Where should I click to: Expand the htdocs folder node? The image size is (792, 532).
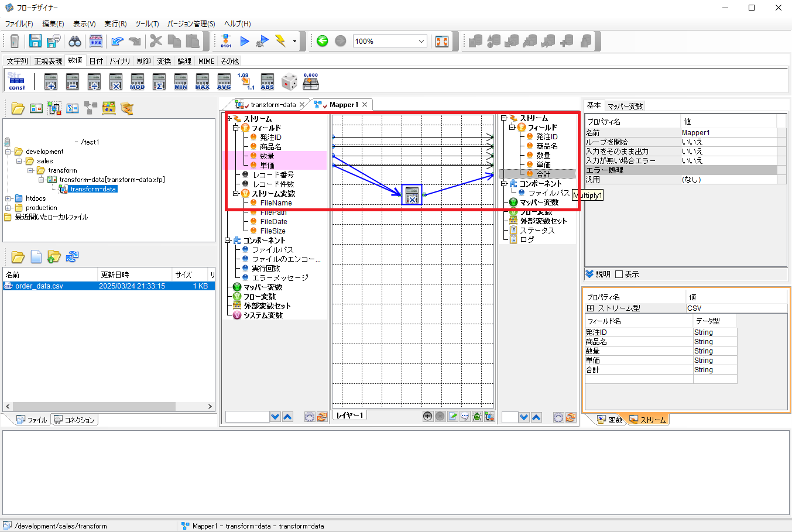[8, 198]
